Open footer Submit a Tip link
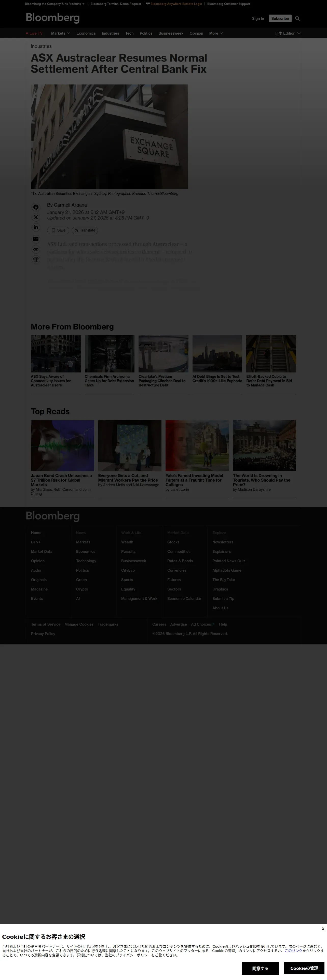327x980 pixels. pos(223,599)
